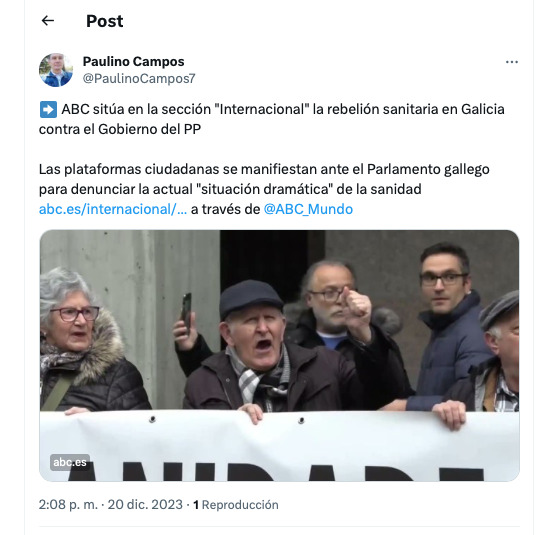View the 1 Reproducción count

pyautogui.click(x=236, y=504)
